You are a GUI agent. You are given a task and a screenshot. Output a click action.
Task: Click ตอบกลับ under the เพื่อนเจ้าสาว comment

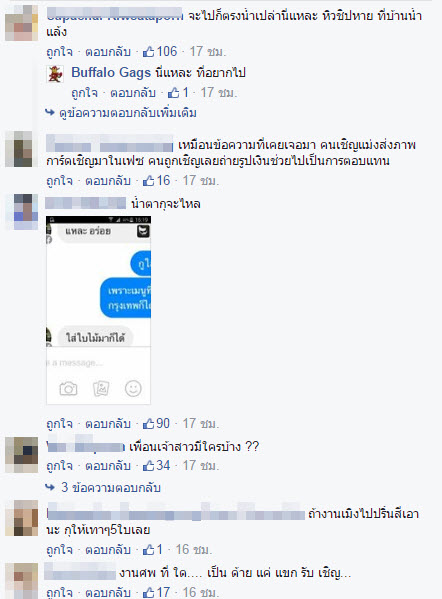(108, 466)
